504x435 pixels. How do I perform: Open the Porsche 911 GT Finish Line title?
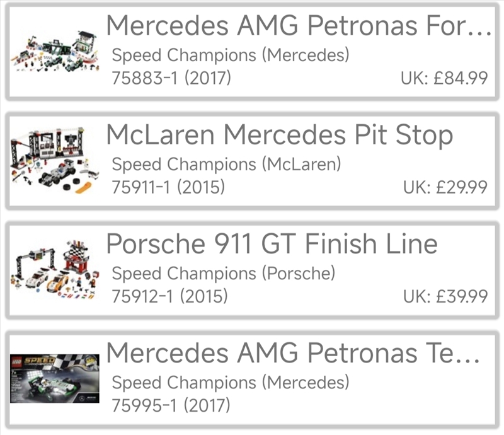[272, 244]
